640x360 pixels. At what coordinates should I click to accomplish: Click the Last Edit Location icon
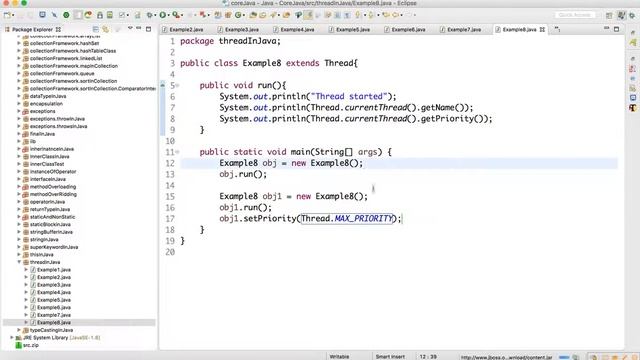pos(386,15)
